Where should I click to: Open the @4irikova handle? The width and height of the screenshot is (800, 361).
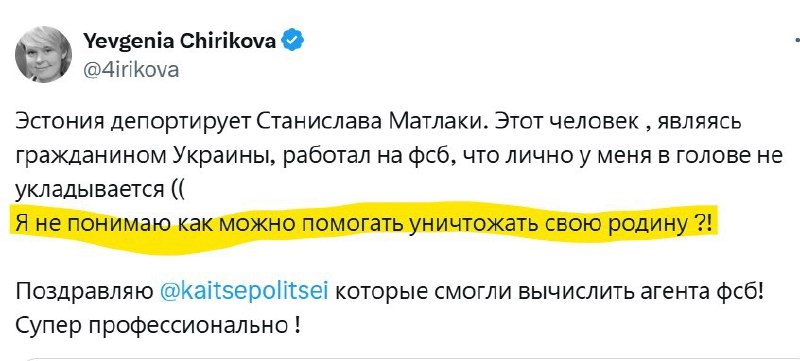(131, 69)
